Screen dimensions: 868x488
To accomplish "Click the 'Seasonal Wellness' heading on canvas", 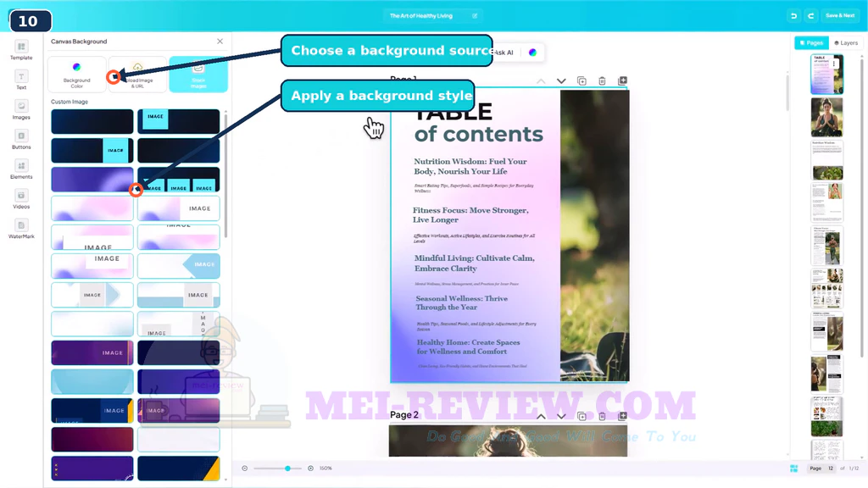I will (461, 302).
